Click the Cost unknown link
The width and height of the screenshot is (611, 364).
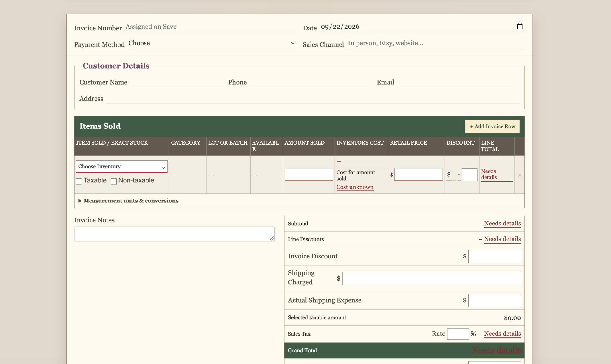(x=355, y=187)
